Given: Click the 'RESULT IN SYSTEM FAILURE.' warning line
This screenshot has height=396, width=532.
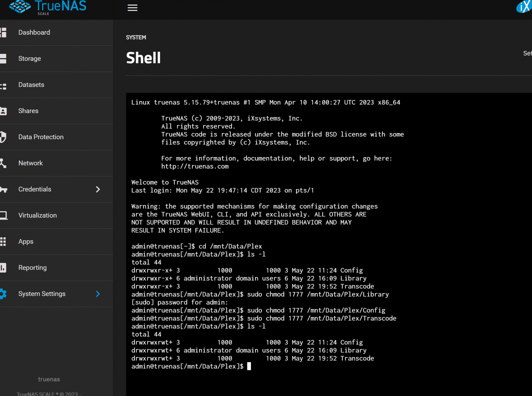Looking at the screenshot, I should click(x=178, y=230).
